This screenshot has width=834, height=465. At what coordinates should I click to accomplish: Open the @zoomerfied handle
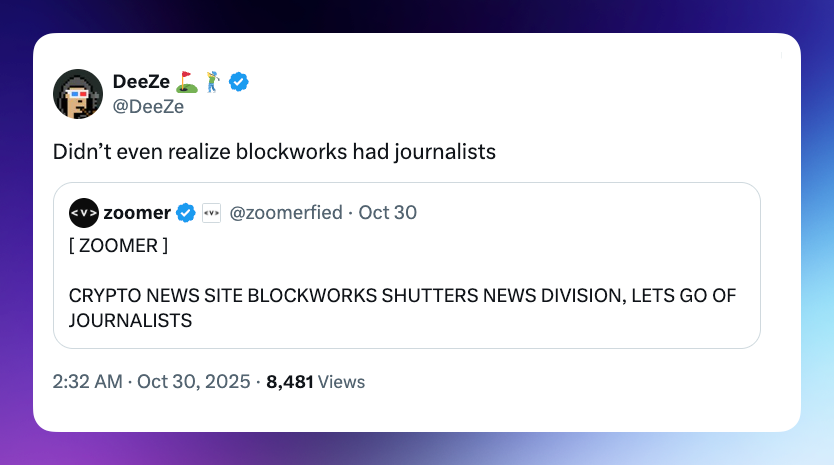click(287, 212)
